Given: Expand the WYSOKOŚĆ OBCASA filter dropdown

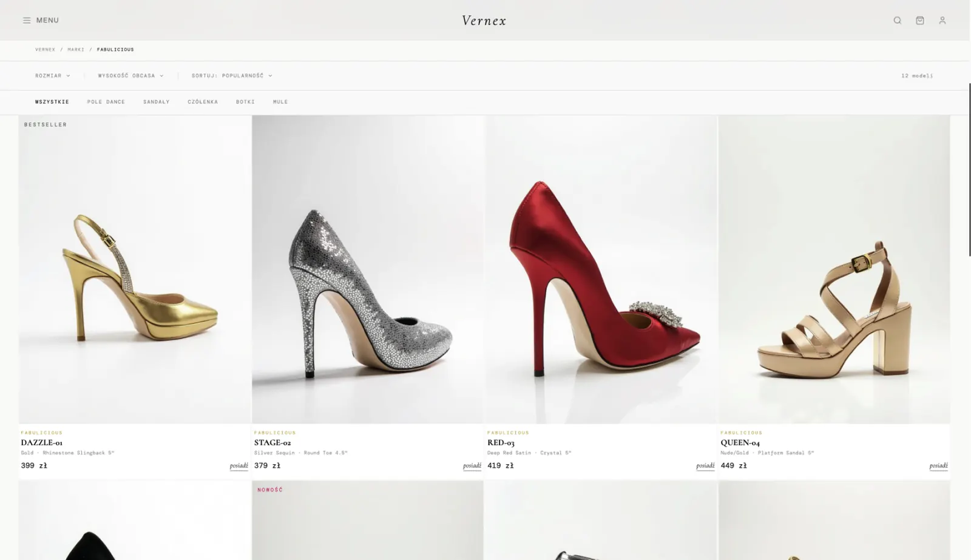Looking at the screenshot, I should [130, 76].
